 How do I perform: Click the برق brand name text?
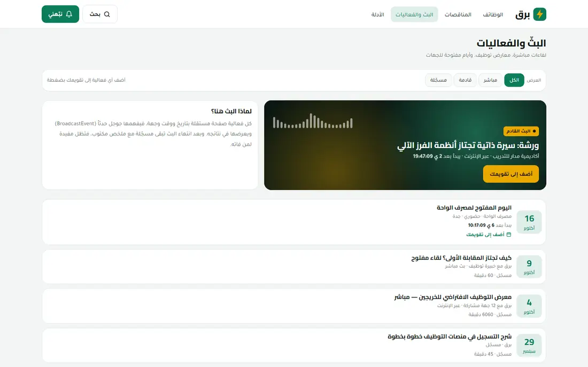pyautogui.click(x=522, y=14)
